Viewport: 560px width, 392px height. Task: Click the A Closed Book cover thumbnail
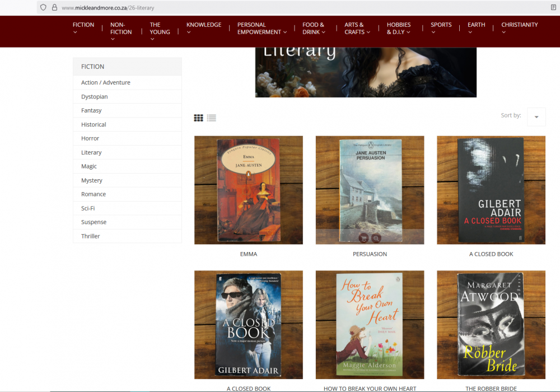point(491,190)
